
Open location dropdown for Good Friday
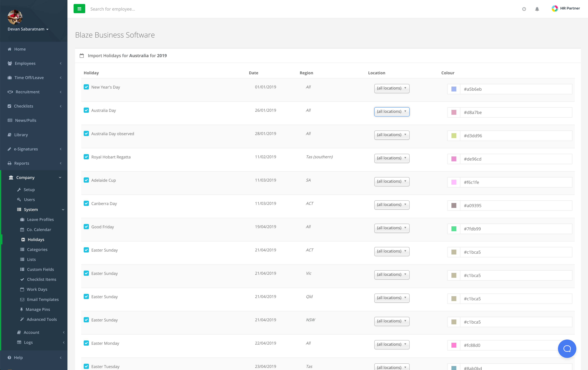(x=392, y=228)
